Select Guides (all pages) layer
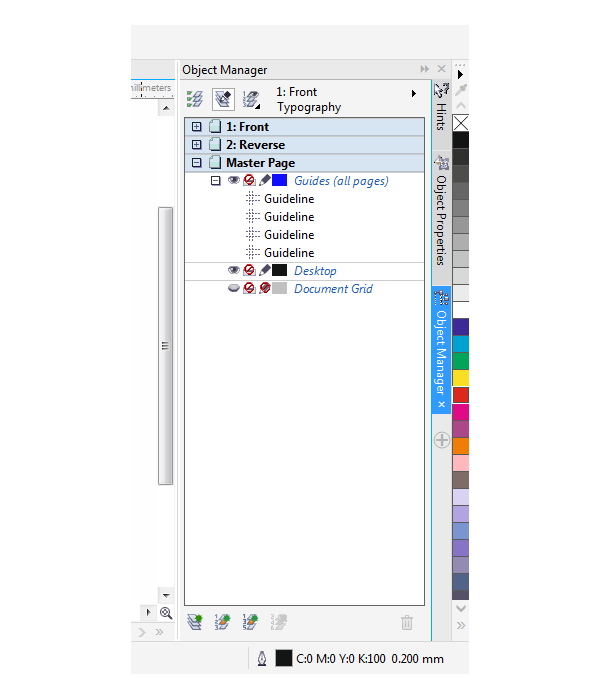Image resolution: width=600 pixels, height=700 pixels. [341, 181]
